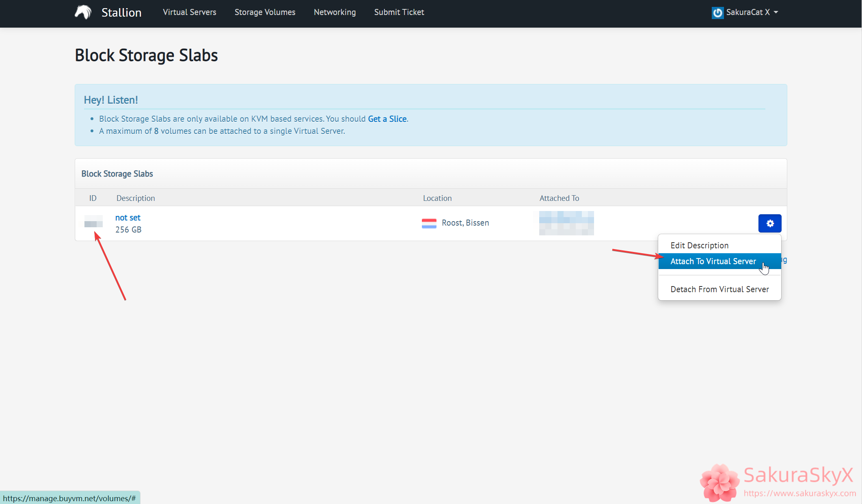Click the blurred volume ID cell
862x504 pixels.
93,222
